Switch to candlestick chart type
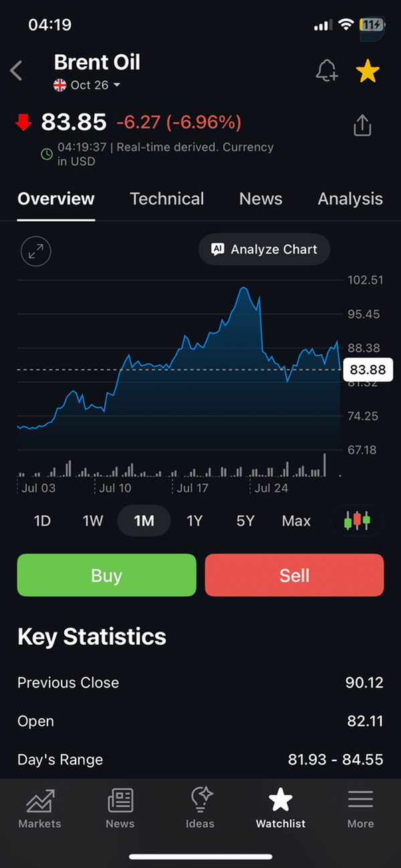 (357, 521)
